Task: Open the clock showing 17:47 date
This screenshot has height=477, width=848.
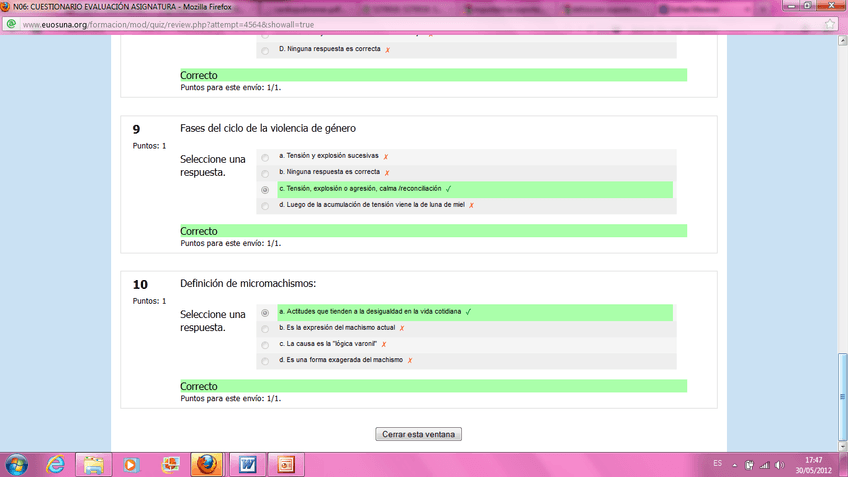Action: click(x=812, y=465)
